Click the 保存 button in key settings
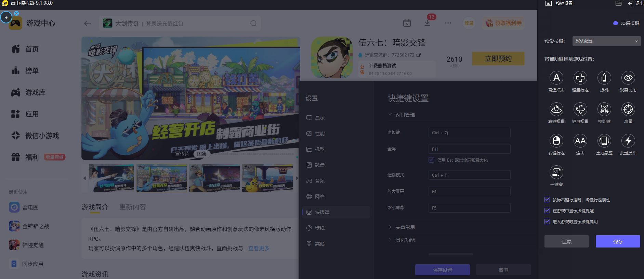Screen dimensions: 644x279 618,241
